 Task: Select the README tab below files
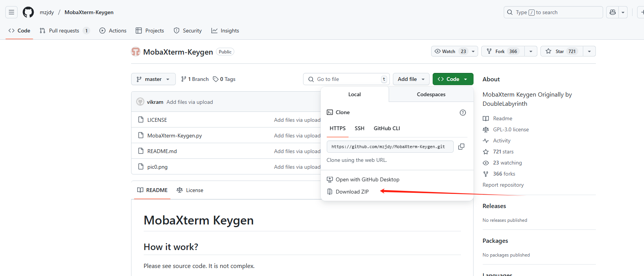point(152,190)
